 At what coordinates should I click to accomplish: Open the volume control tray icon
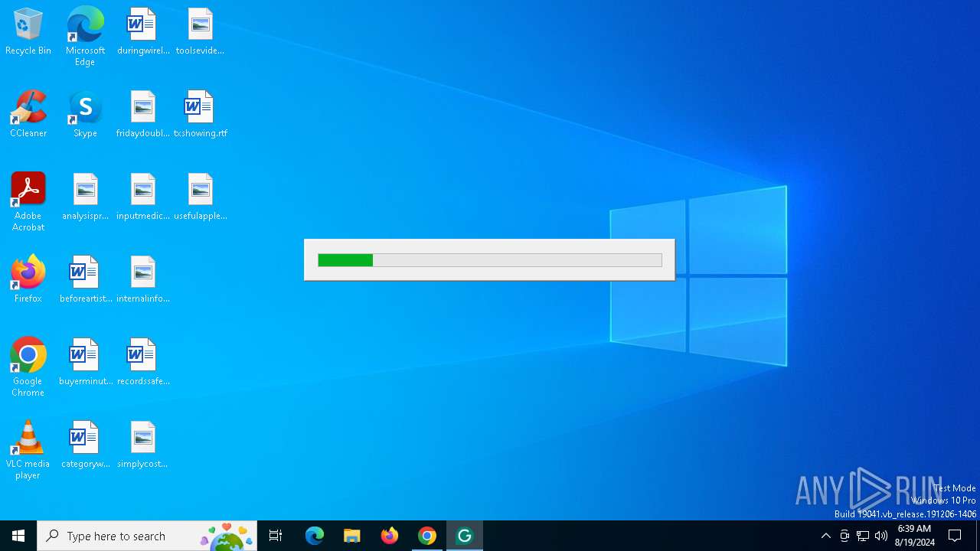pos(881,536)
